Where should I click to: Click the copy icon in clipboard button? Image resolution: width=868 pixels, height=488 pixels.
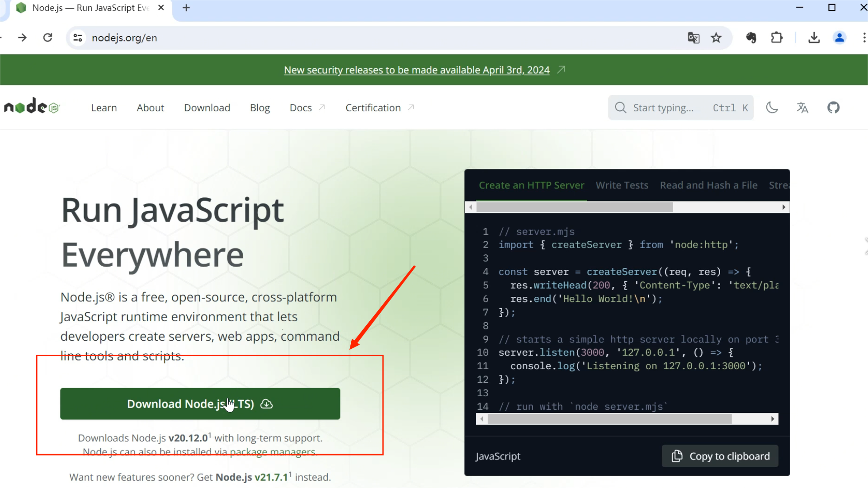click(x=677, y=456)
